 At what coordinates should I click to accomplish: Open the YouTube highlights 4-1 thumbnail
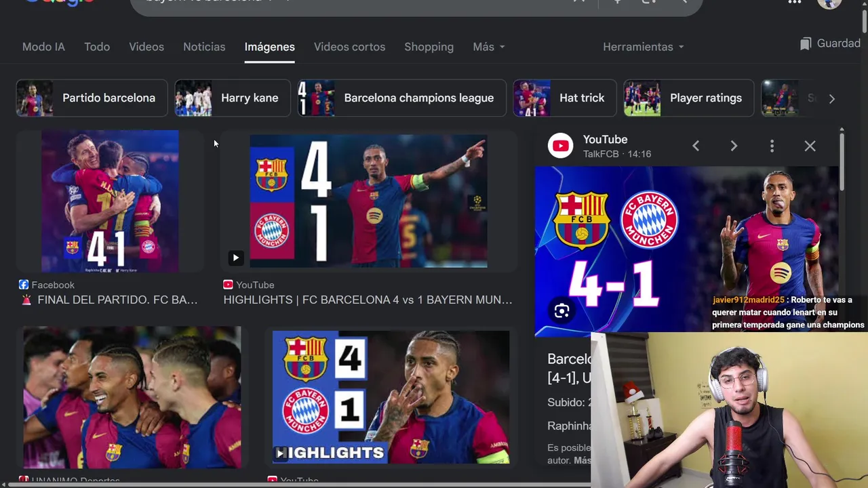(368, 201)
